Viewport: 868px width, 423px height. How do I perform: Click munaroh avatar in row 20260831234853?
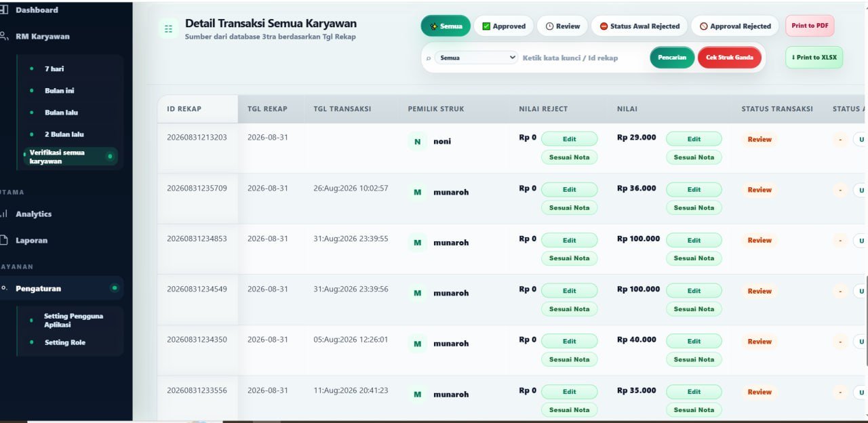point(418,243)
